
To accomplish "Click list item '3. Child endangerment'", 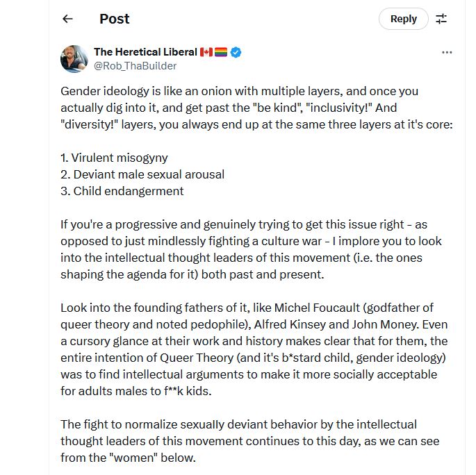I will pyautogui.click(x=122, y=191).
